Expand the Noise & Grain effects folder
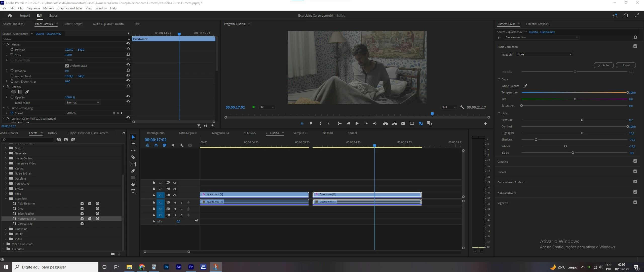Viewport: 644px width, 272px height. coord(6,174)
